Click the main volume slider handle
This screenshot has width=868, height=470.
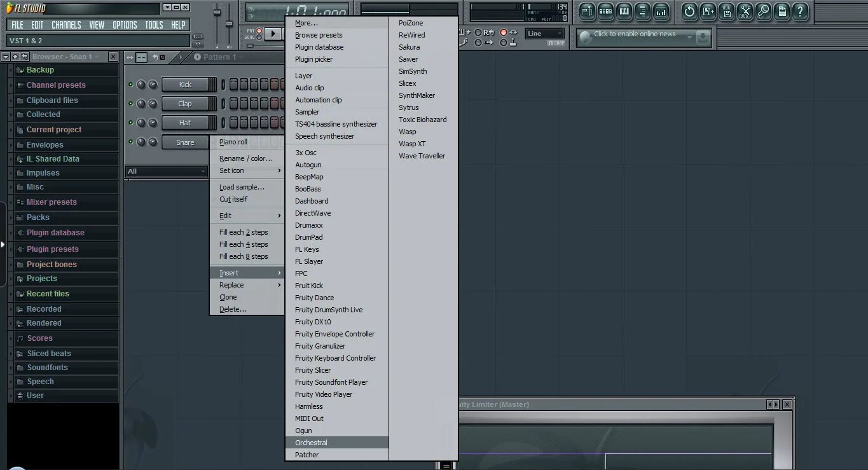click(217, 12)
